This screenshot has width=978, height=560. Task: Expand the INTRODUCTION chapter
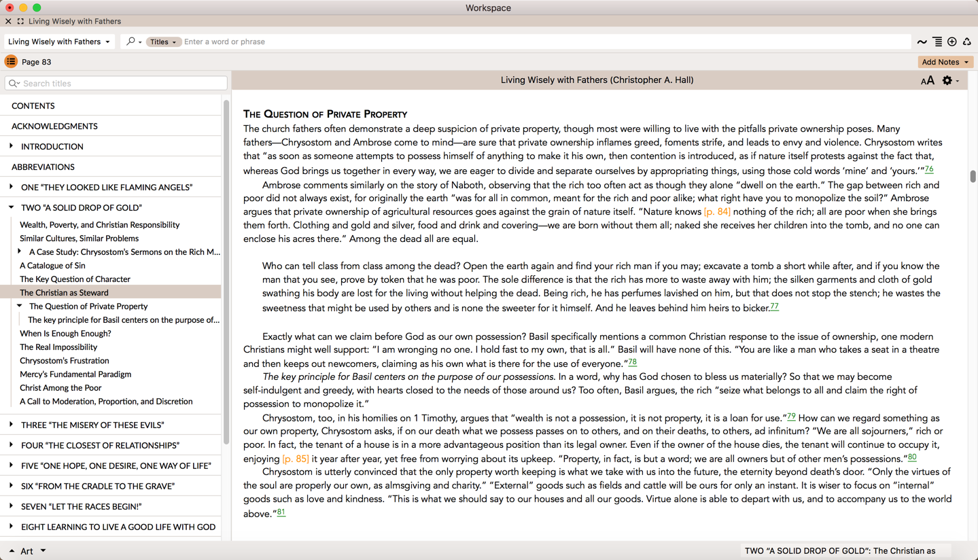11,146
